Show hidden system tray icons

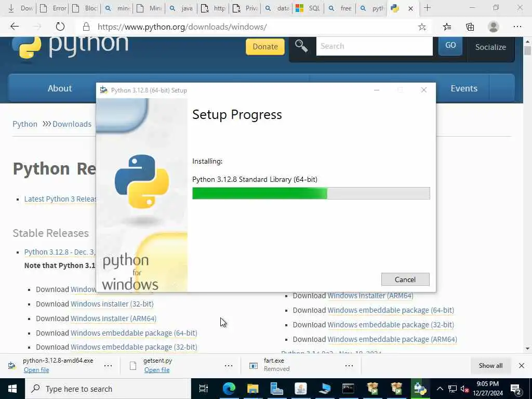440,389
